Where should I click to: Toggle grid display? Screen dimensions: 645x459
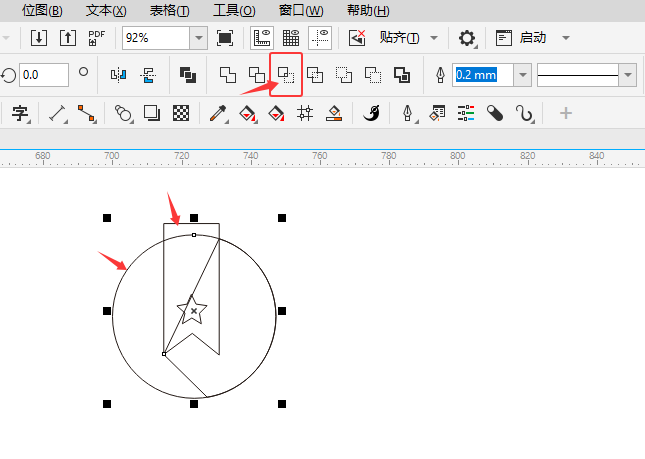pyautogui.click(x=291, y=38)
